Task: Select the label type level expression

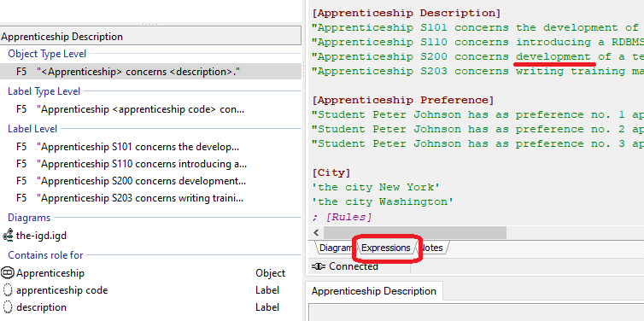Action: [150, 109]
